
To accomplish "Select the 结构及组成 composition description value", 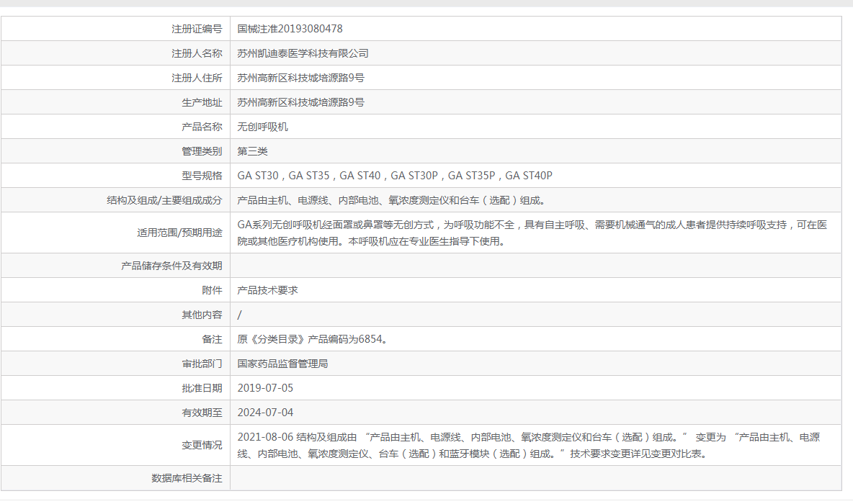I will [x=393, y=200].
